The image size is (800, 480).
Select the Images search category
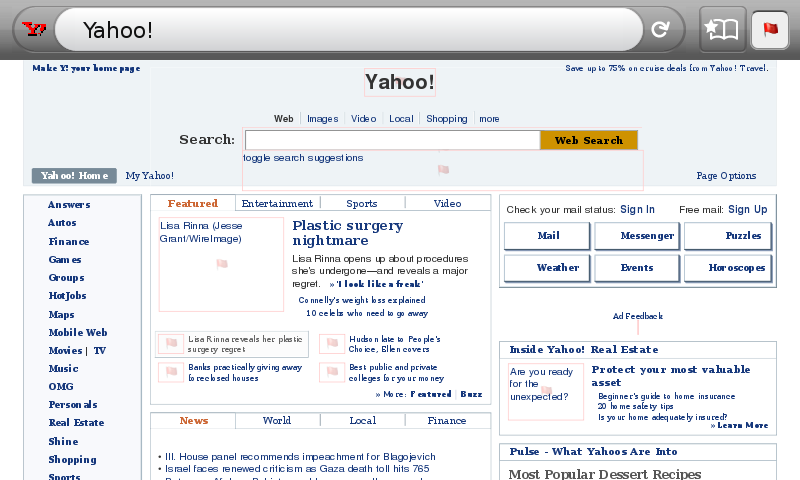[x=322, y=119]
